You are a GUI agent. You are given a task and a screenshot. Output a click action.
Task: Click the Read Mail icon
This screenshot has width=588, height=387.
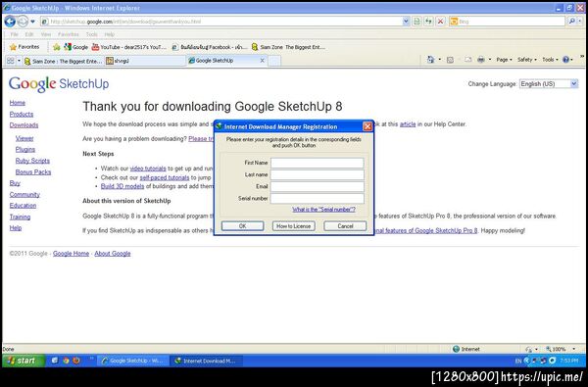(x=467, y=59)
